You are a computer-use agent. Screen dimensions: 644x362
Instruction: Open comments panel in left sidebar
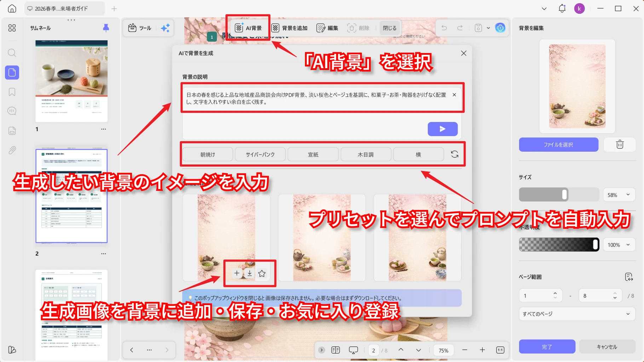12,111
